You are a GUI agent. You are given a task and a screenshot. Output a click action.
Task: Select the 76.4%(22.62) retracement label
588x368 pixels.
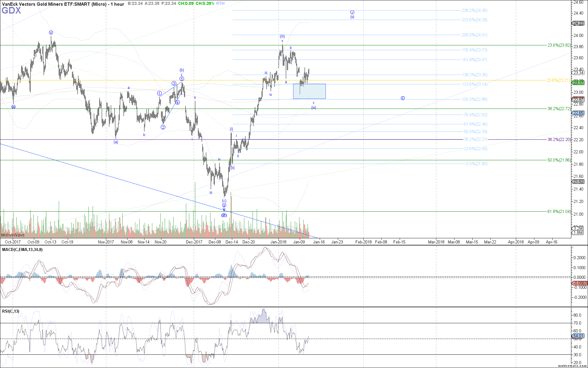click(475, 115)
